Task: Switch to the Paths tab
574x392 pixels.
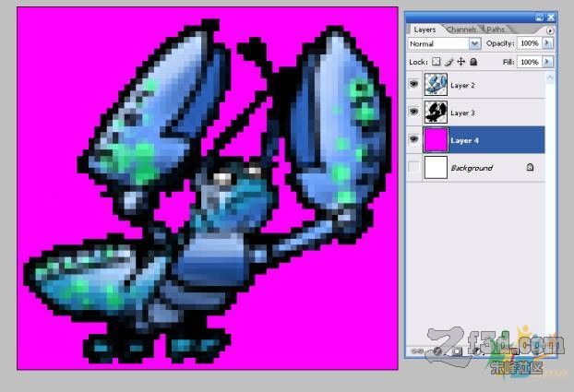Action: pos(496,30)
